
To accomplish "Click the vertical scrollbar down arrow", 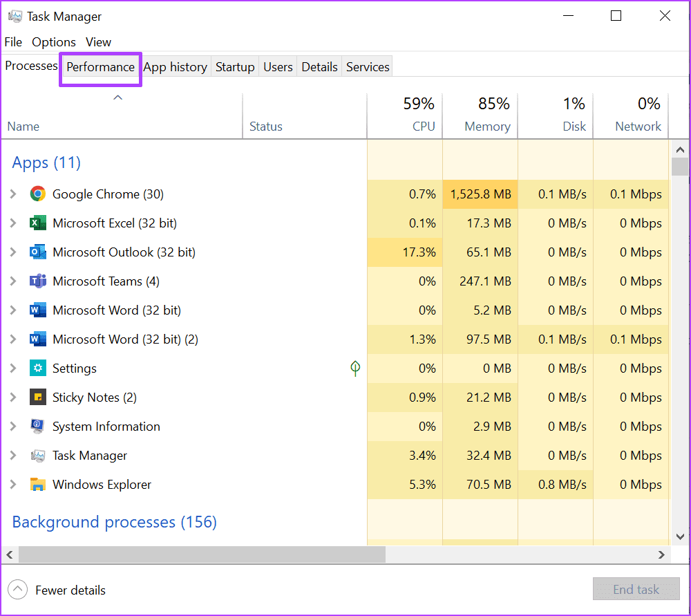I will click(x=680, y=536).
